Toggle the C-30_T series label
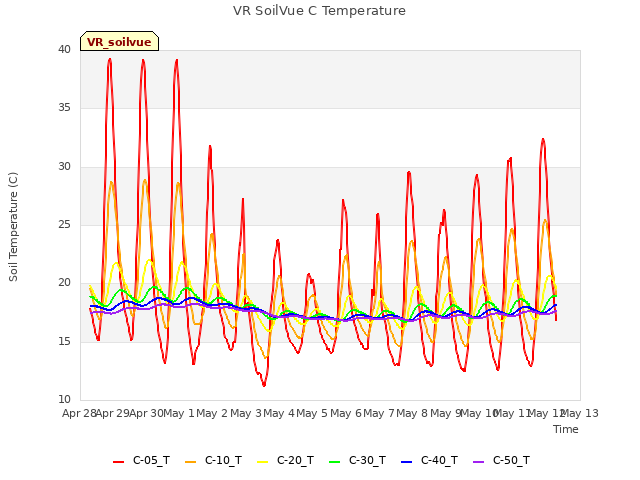This screenshot has width=640, height=480. pos(367,460)
